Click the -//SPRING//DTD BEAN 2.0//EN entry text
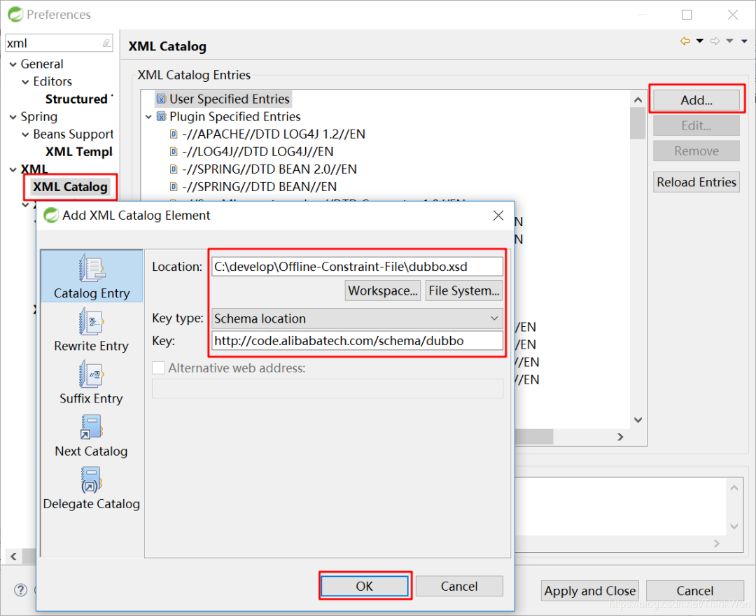756x616 pixels. tap(269, 169)
